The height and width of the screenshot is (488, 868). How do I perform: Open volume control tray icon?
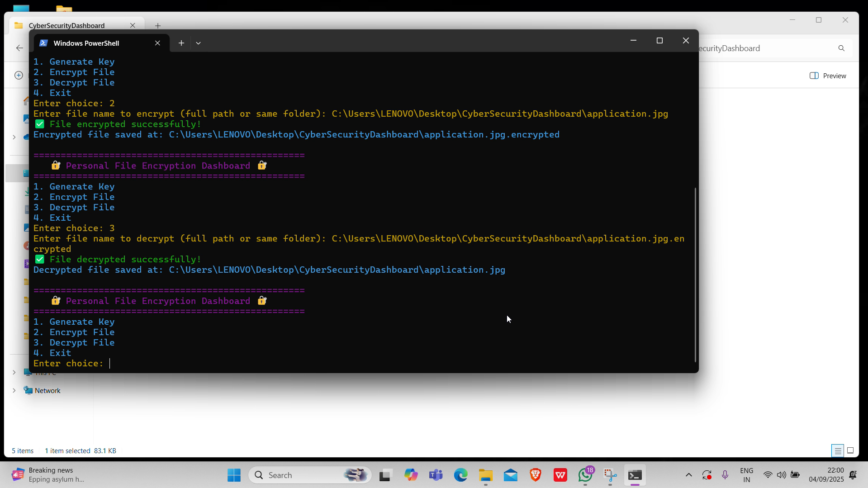click(781, 475)
